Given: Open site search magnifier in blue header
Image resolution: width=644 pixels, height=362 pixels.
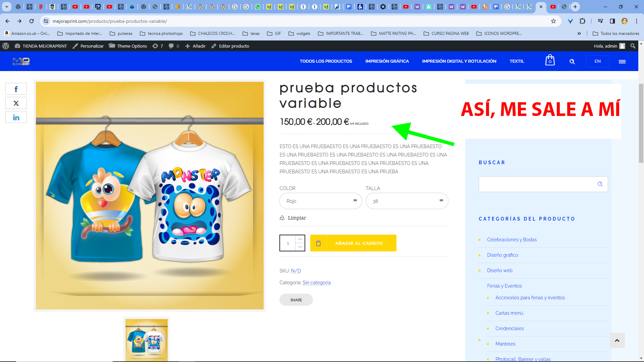Looking at the screenshot, I should [572, 61].
